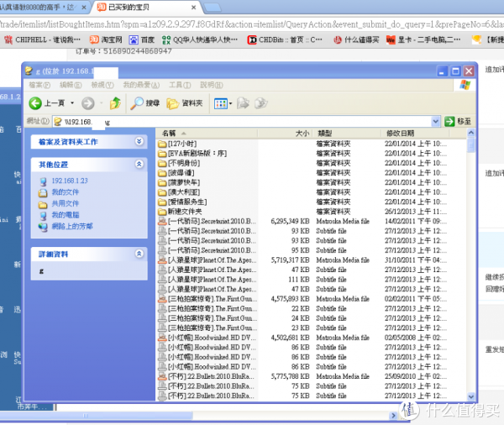Collapse the 檔案及資料夾工作 panel
504x425 pixels.
coord(139,142)
